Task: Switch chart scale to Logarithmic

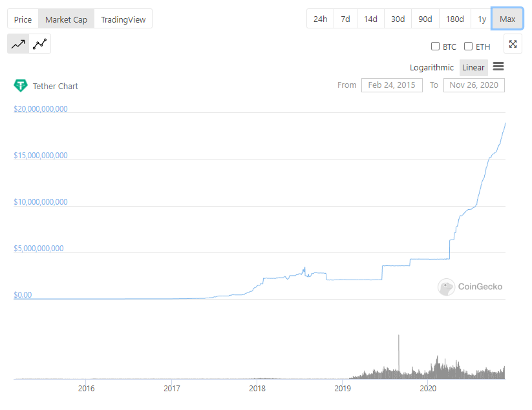Action: pos(431,67)
